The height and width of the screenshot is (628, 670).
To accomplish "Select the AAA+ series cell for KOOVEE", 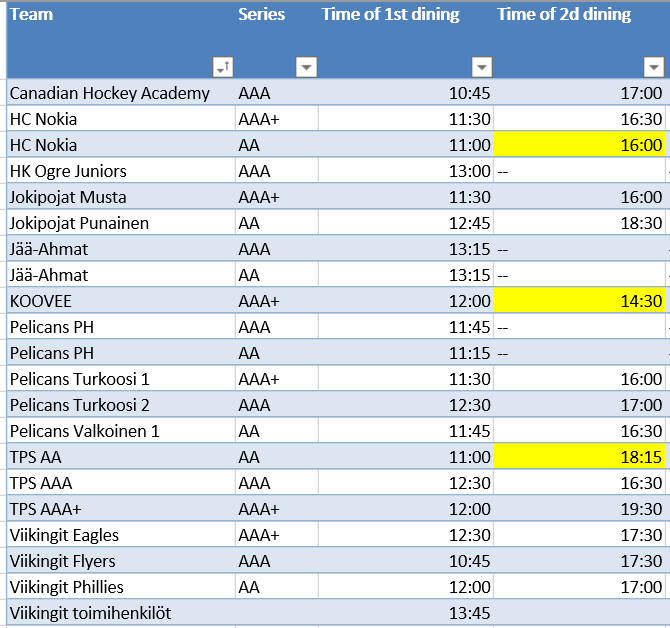I will pyautogui.click(x=276, y=301).
